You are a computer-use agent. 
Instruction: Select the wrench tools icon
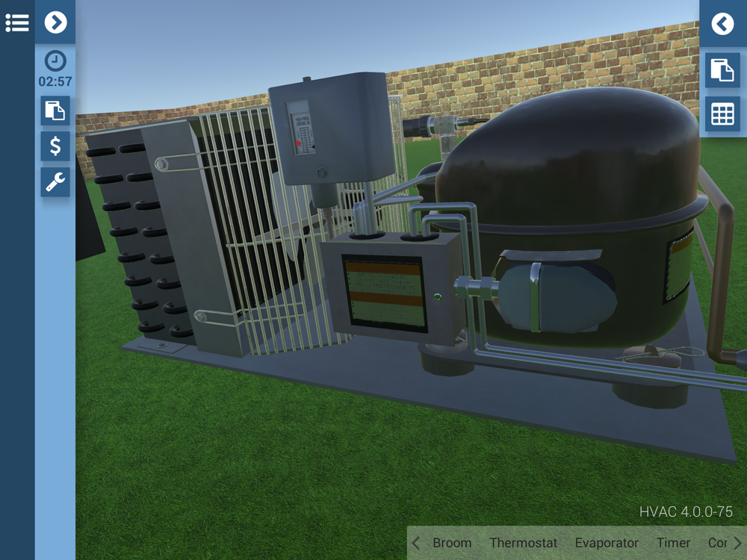55,182
